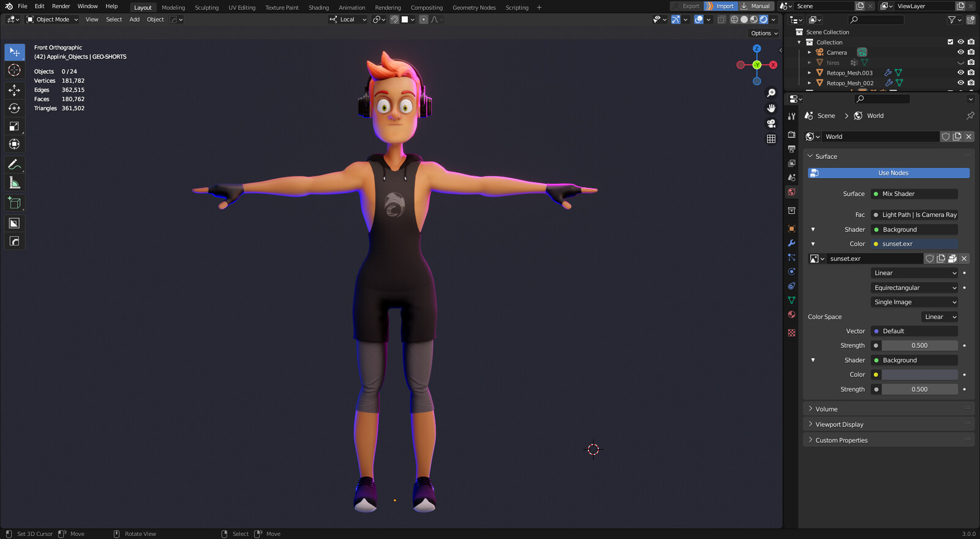This screenshot has width=980, height=539.
Task: Toggle viewport gizmos button
Action: 676,20
